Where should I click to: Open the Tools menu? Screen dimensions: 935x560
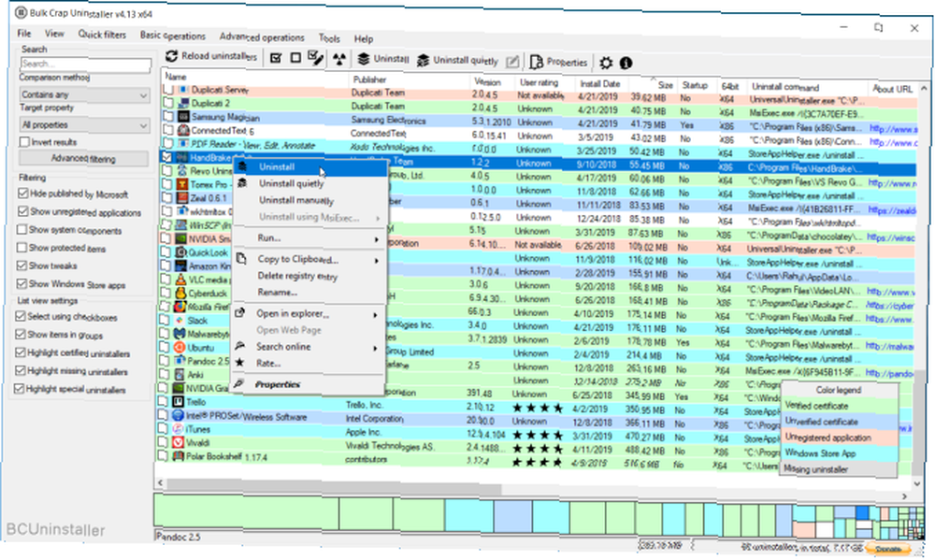(329, 38)
